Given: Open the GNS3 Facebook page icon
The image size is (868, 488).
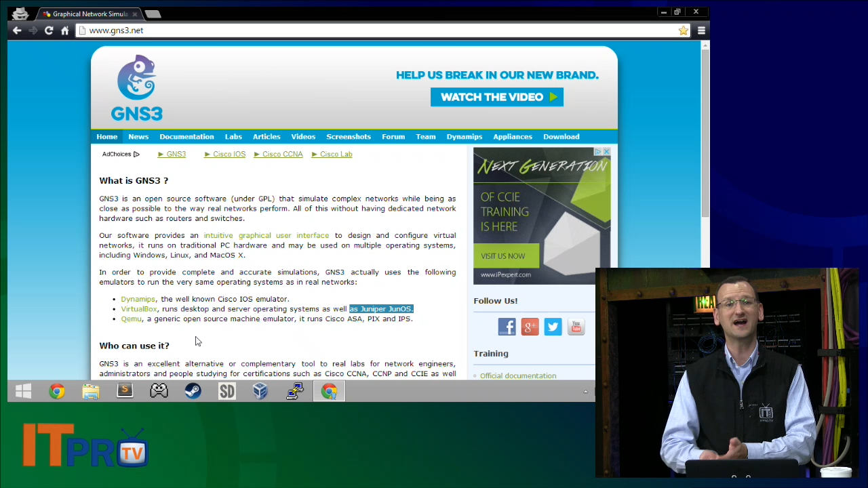Looking at the screenshot, I should point(507,327).
